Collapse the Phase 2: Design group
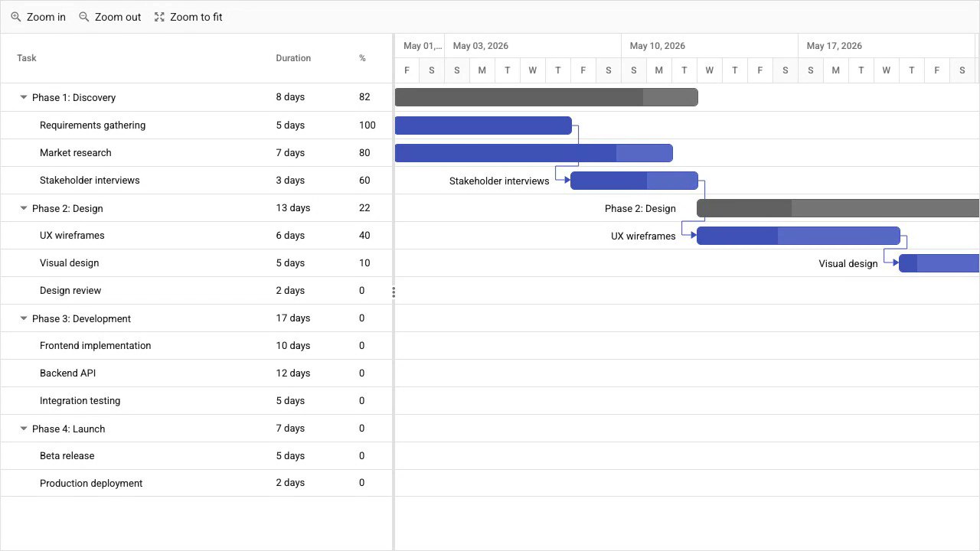 24,208
